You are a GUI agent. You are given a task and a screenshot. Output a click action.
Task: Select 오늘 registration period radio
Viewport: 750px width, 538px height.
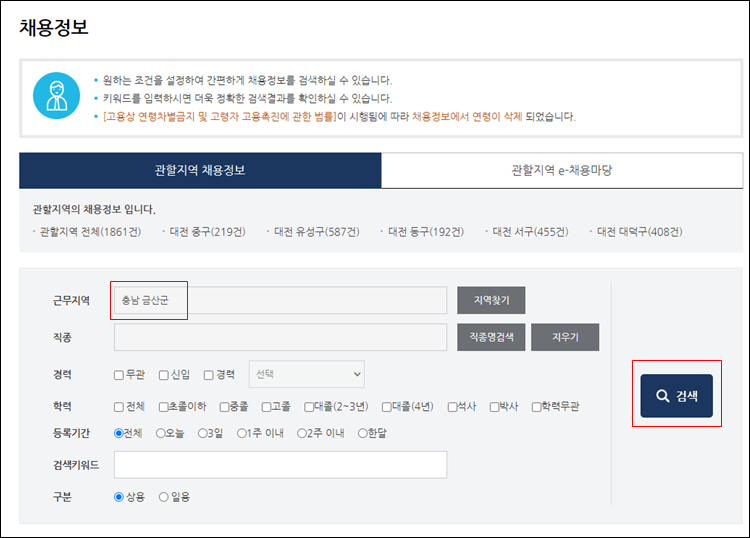161,433
